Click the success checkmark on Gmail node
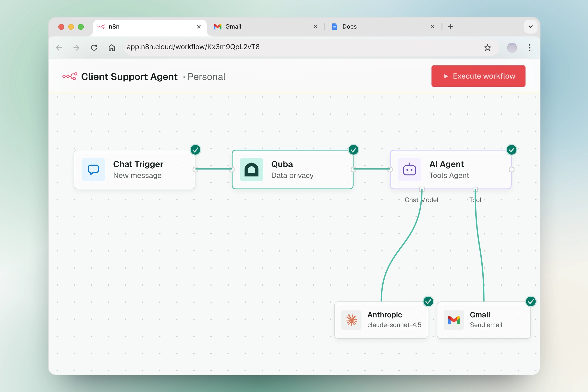The height and width of the screenshot is (392, 588). click(x=530, y=302)
